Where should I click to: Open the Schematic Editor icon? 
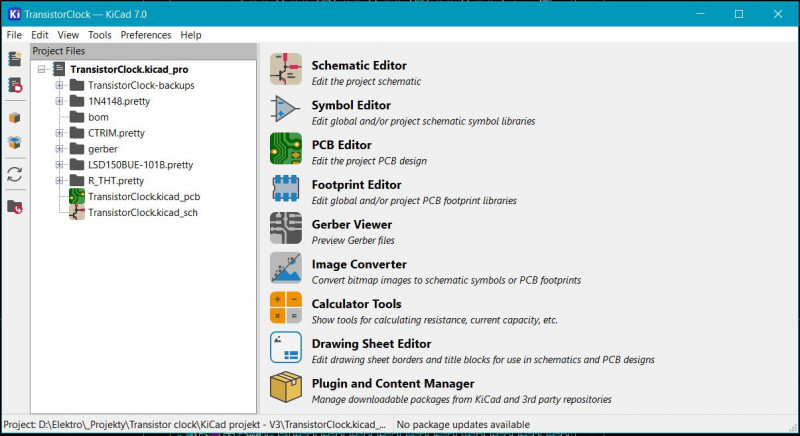coord(286,69)
